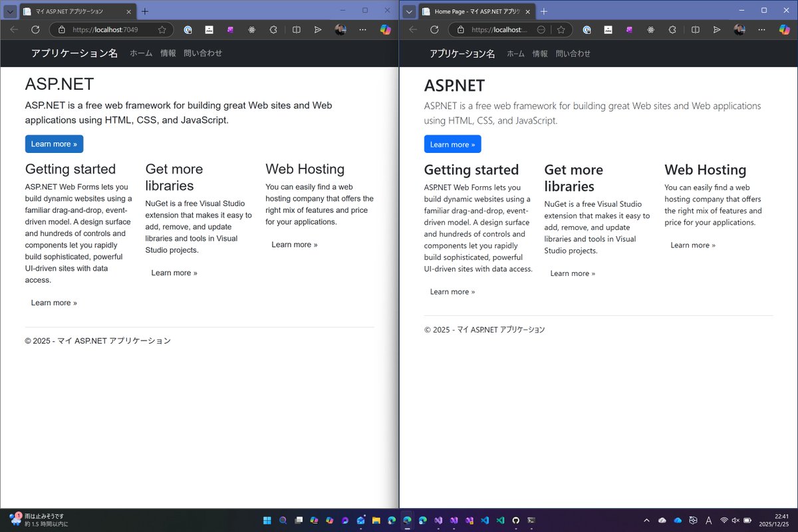Click 問い合わせ nav item in the left page
Viewport: 798px width, 532px height.
203,53
